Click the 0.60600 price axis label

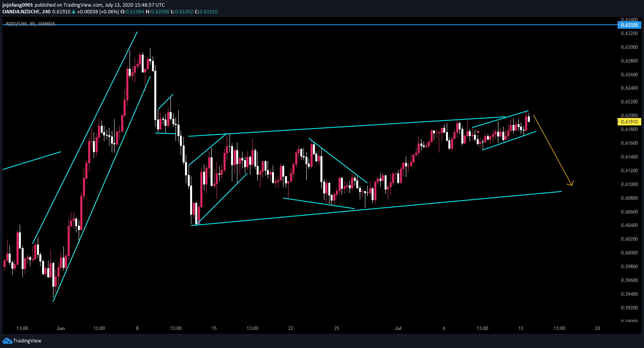pyautogui.click(x=629, y=212)
